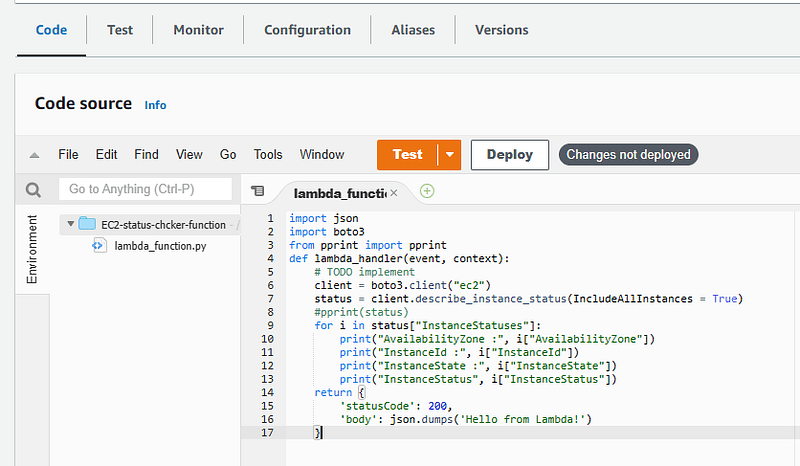This screenshot has width=800, height=466.
Task: Switch to the Code tab
Action: (51, 30)
